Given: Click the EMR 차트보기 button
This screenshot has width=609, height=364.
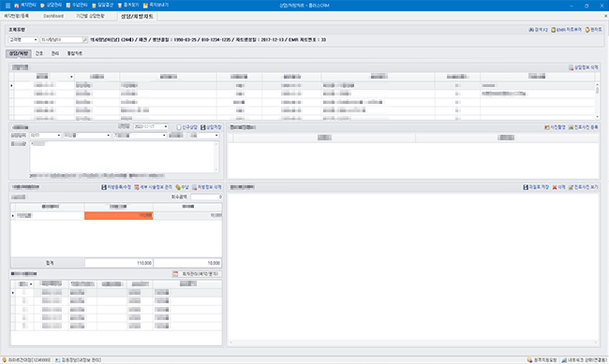Looking at the screenshot, I should click(x=566, y=30).
